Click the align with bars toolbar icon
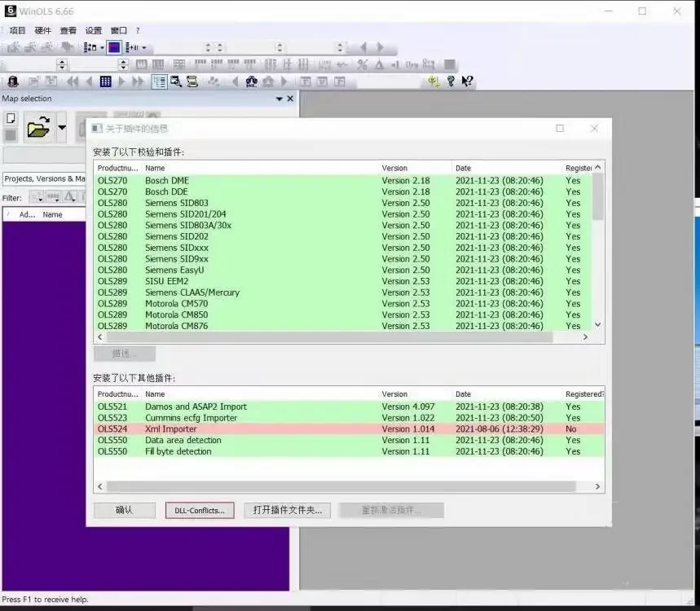Screen dimensions: 700x611 pyautogui.click(x=132, y=47)
